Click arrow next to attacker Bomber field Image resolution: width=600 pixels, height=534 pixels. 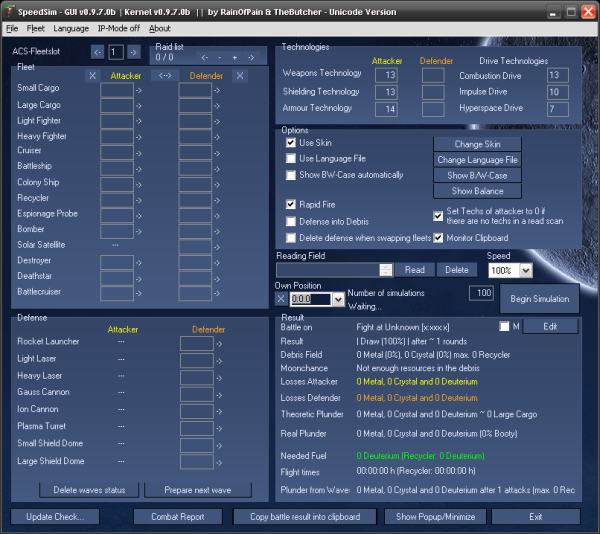[x=139, y=232]
